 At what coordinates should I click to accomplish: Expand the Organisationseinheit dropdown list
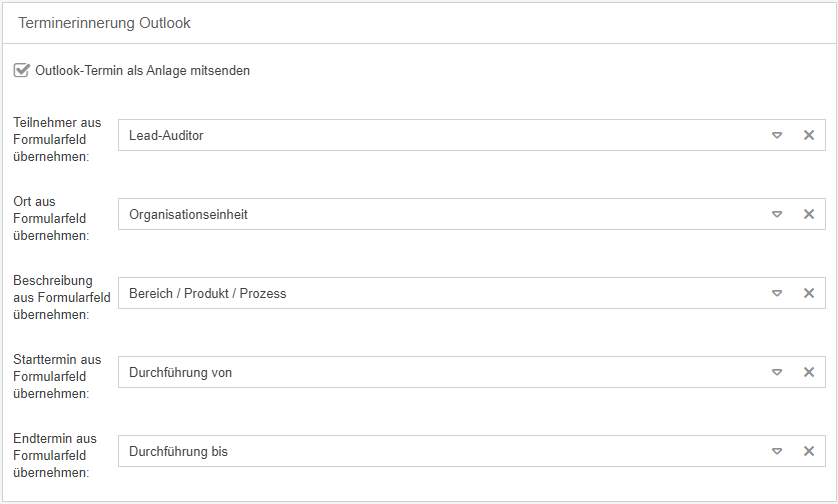coord(777,214)
